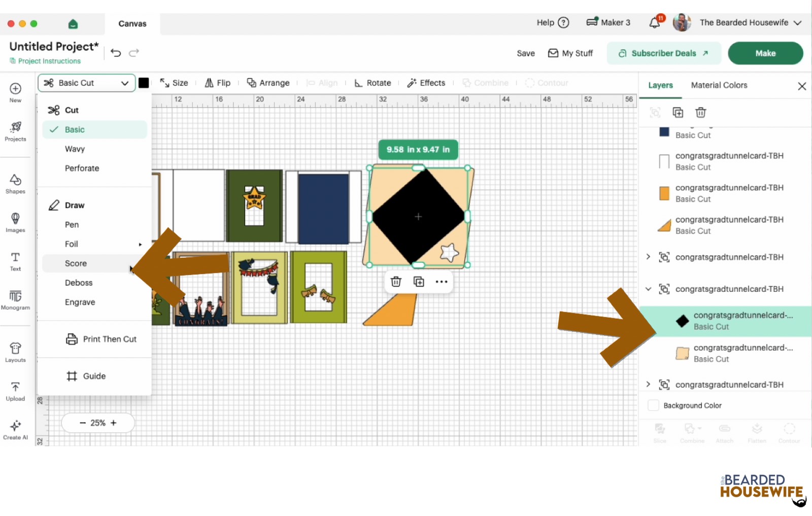Click the Cricut home icon
Screen dimensions: 812x516
(x=73, y=24)
